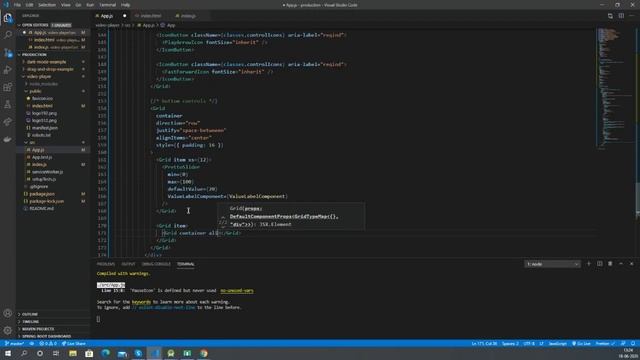The image size is (640, 360).
Task: Click the sync changes icon in status bar
Action: tap(31, 344)
